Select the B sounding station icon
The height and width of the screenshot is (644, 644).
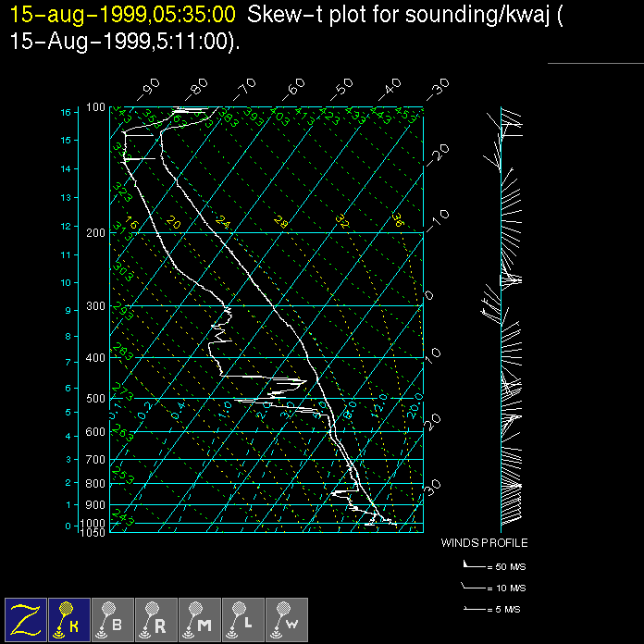(113, 619)
